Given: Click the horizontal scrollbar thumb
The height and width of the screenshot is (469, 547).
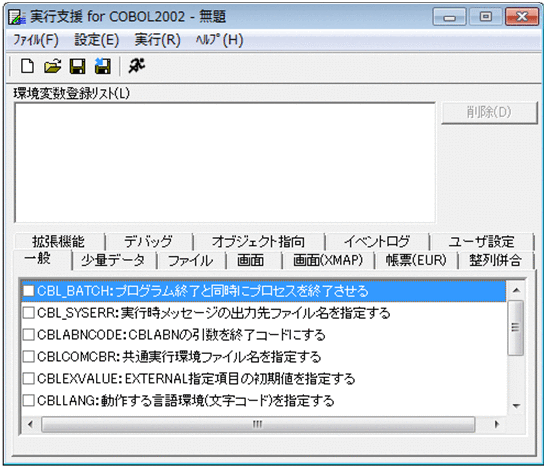Looking at the screenshot, I should coord(258,424).
